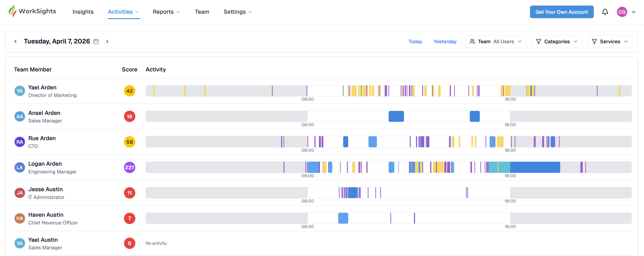644x256 pixels.
Task: Open the Categories filter dropdown
Action: 557,41
